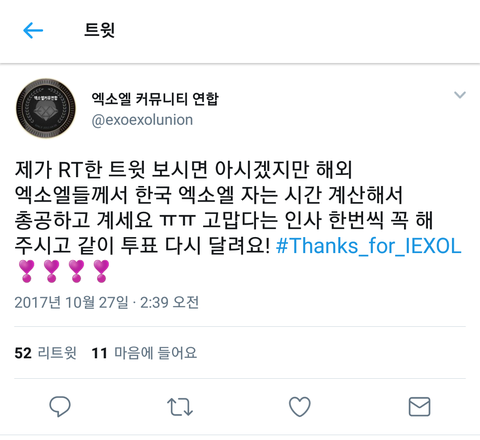View the 52 리트윗 list
The width and height of the screenshot is (480, 440).
(x=46, y=353)
